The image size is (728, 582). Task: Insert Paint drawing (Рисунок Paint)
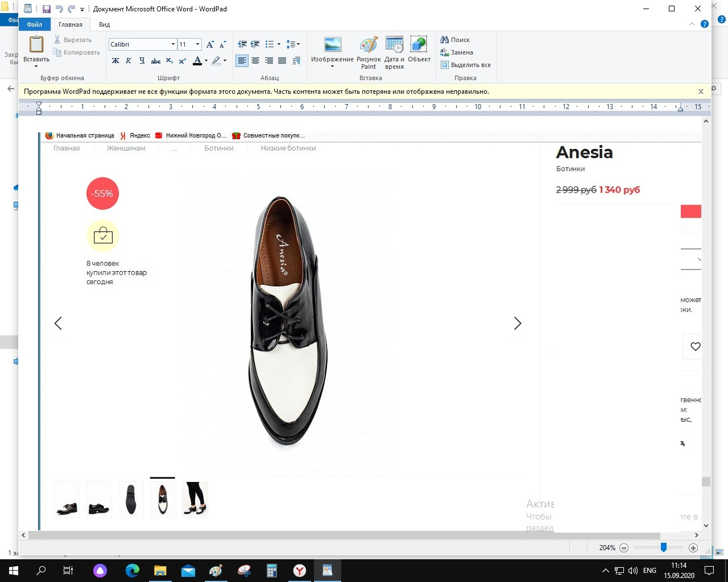[369, 52]
